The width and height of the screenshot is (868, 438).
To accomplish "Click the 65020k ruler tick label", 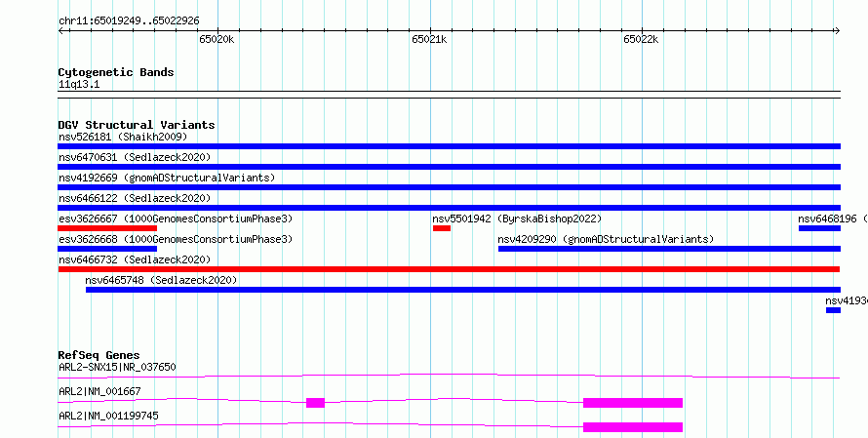I will pos(217,39).
